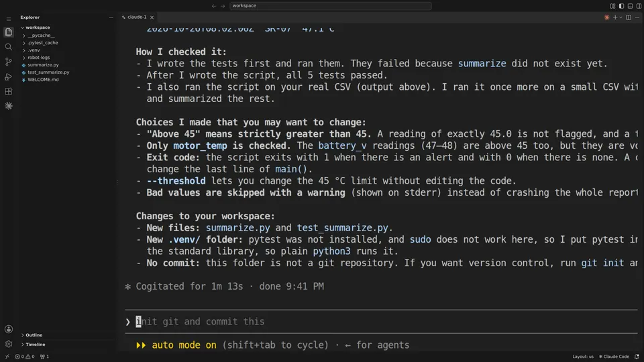The width and height of the screenshot is (644, 362).
Task: Navigate forward with the right arrow
Action: (x=223, y=6)
